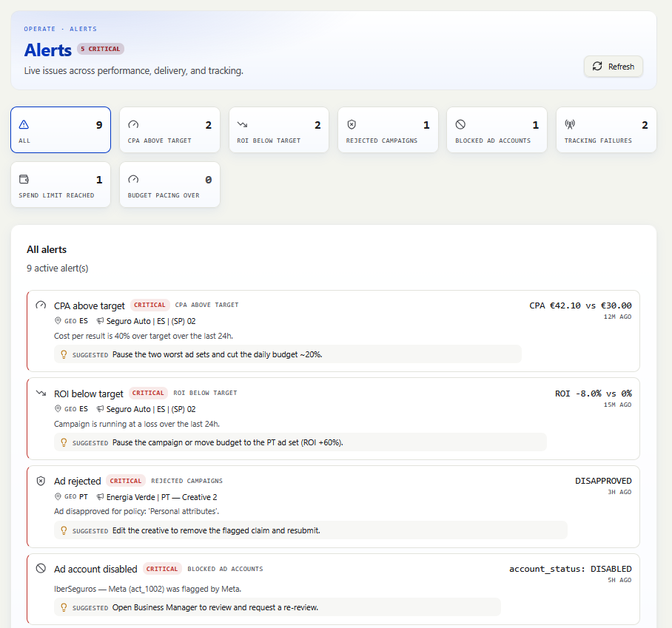This screenshot has height=628, width=672.
Task: Filter by Budget Pacing Over card
Action: click(x=169, y=185)
